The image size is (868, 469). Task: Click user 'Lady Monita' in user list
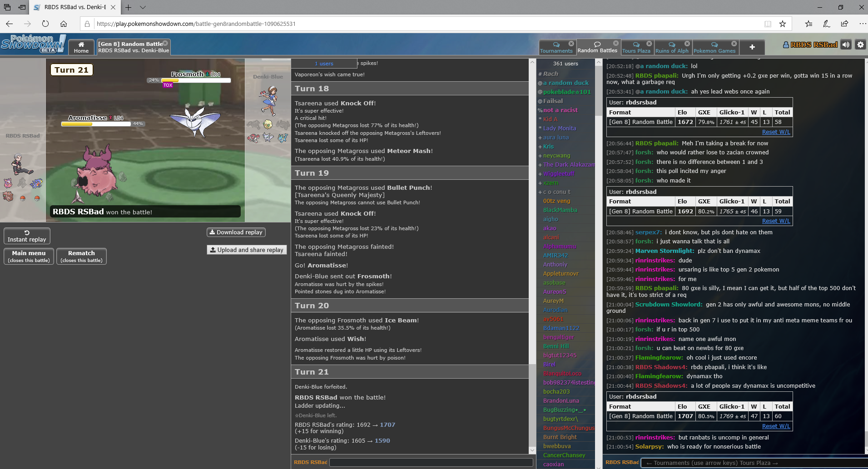560,128
